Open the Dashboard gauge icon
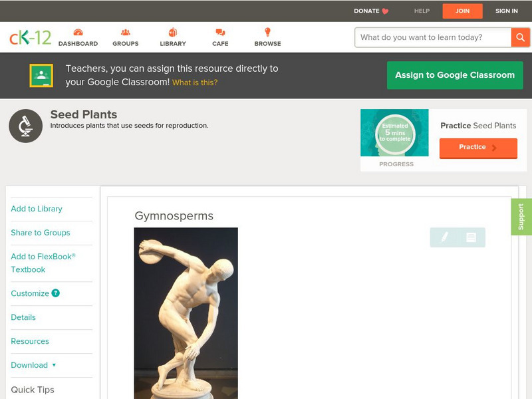This screenshot has width=532, height=399. 78,32
